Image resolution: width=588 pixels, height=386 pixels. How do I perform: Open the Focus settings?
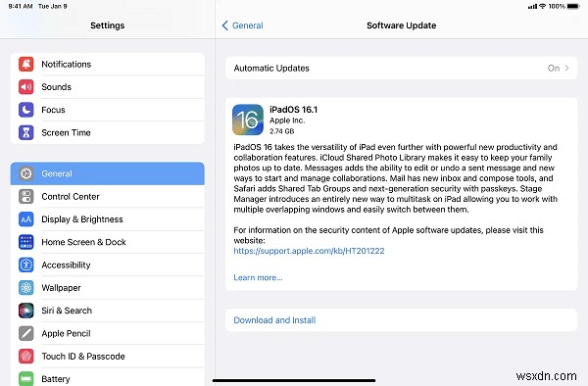(108, 110)
